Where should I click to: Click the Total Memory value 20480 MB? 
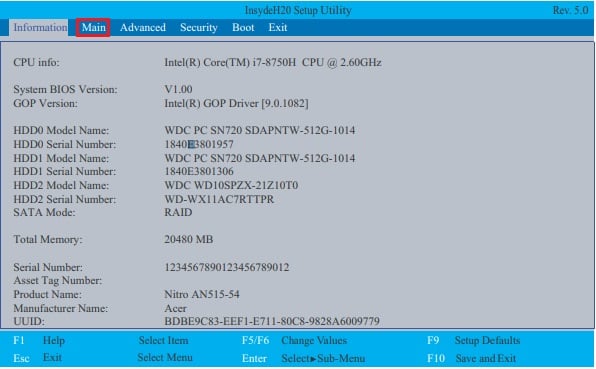pos(189,239)
